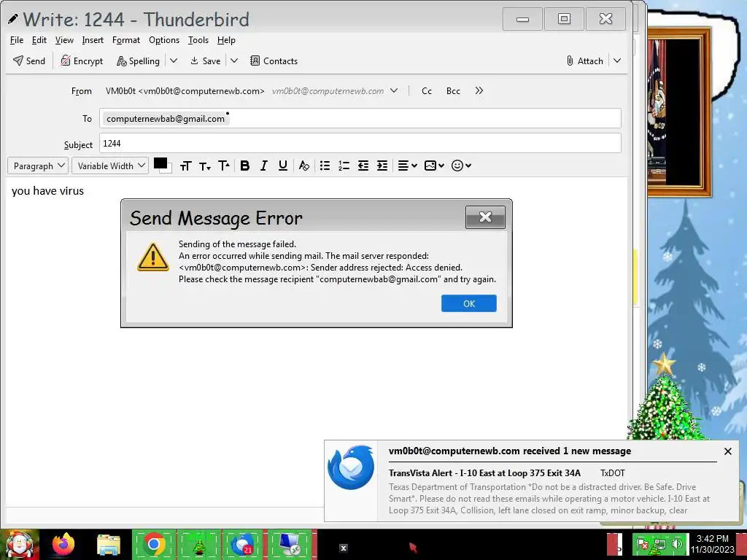Choose the text color black swatch

[160, 163]
